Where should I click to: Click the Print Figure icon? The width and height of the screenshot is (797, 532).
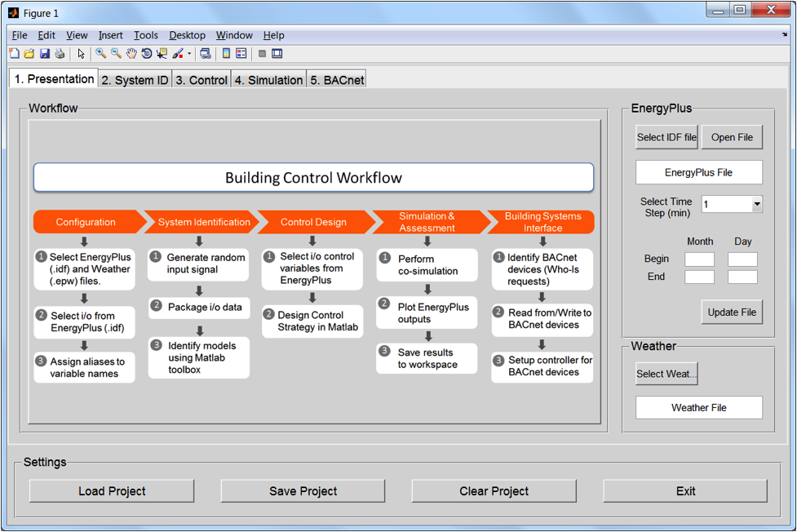(60, 53)
